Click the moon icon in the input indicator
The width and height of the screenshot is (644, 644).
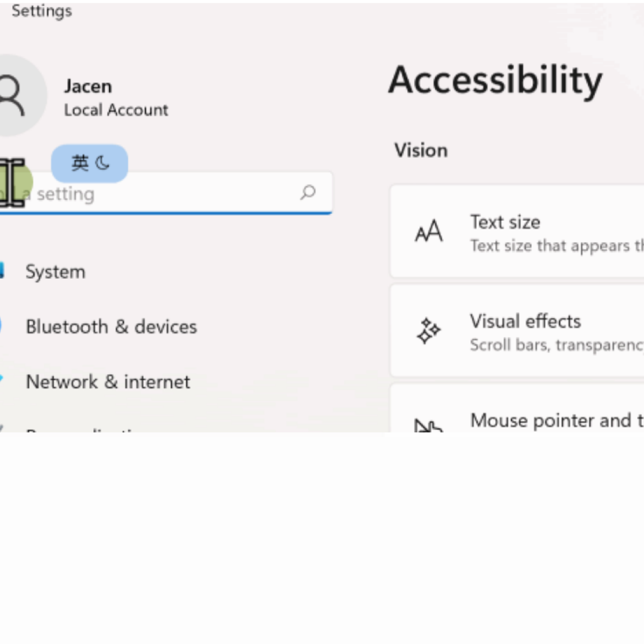click(x=103, y=163)
